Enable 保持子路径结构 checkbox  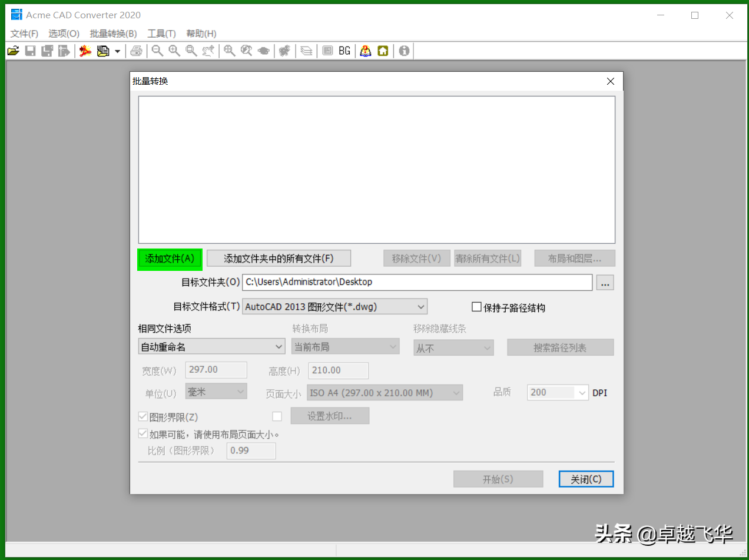(x=477, y=307)
